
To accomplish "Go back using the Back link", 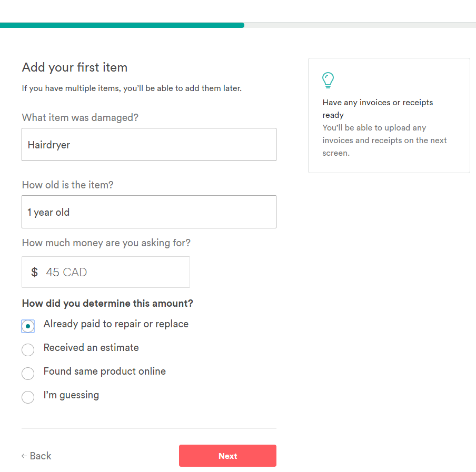I will click(40, 456).
